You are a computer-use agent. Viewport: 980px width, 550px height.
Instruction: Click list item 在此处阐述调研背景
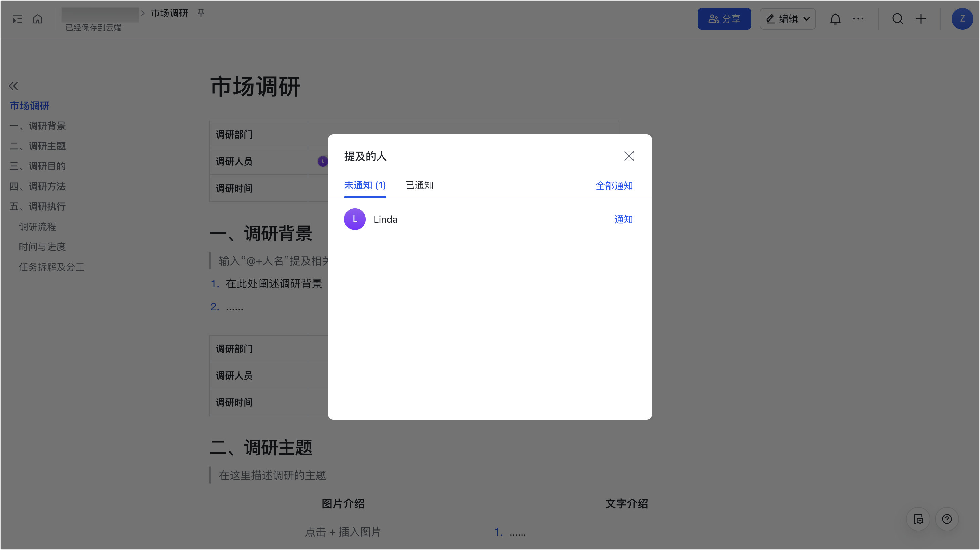click(x=274, y=283)
